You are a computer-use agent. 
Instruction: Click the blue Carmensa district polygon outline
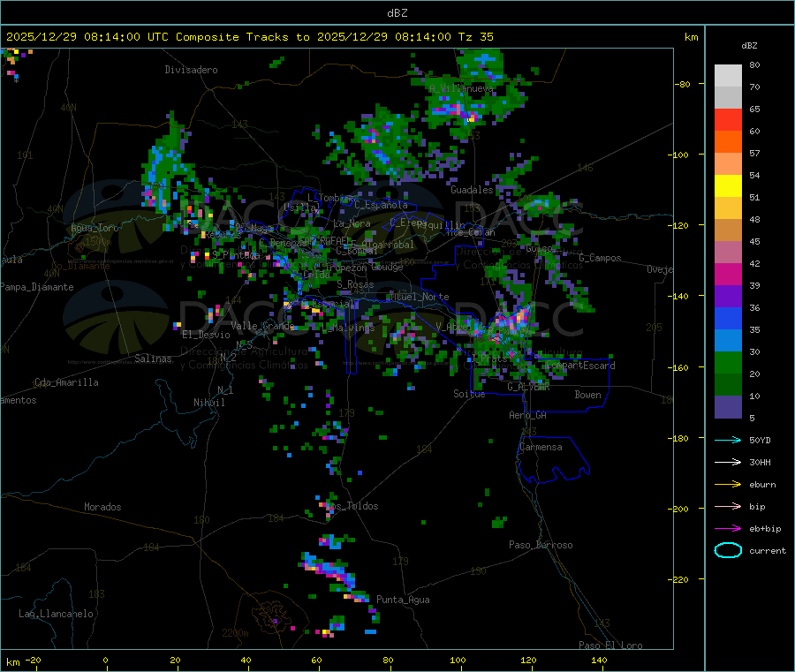(553, 459)
